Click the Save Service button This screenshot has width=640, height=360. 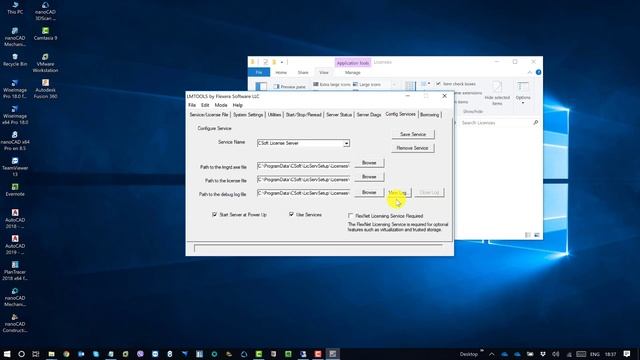tap(413, 134)
